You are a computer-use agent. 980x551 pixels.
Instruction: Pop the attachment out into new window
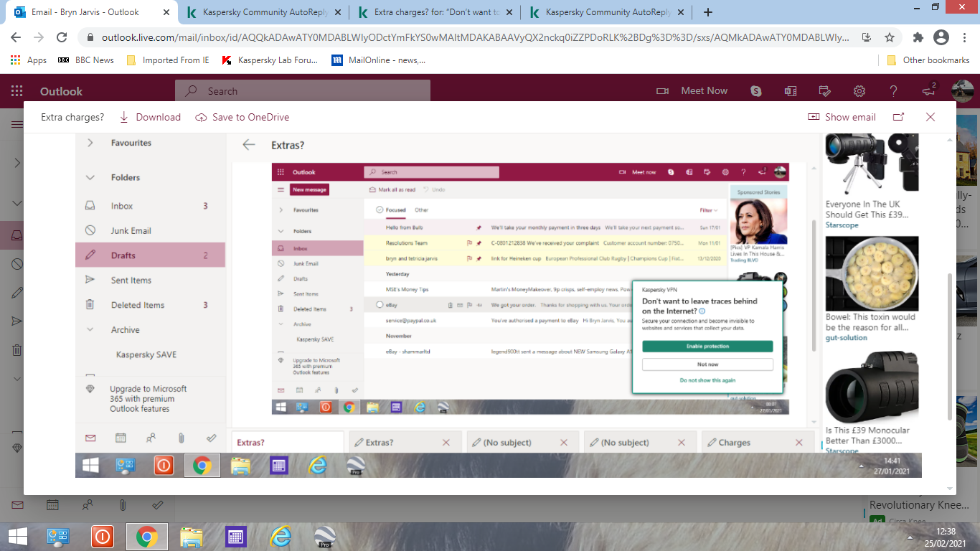898,117
